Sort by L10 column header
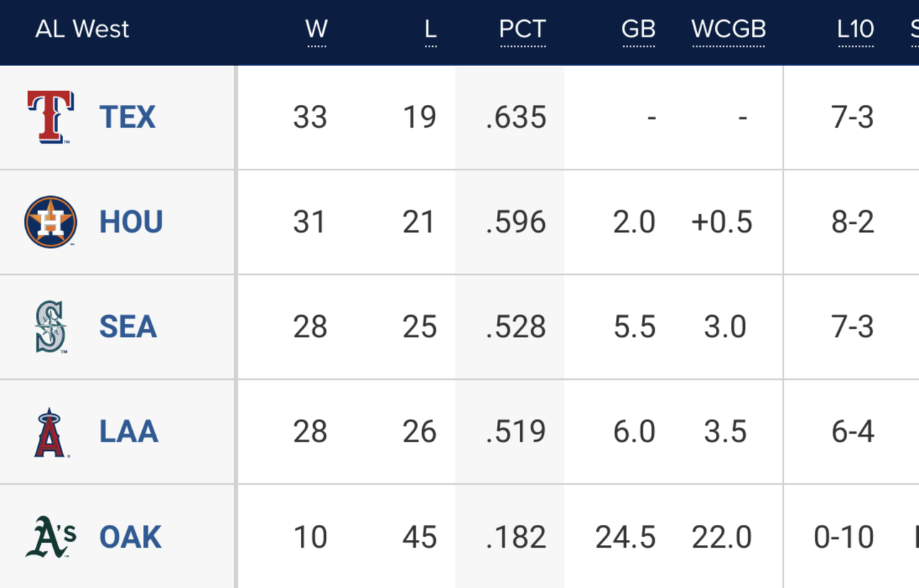Screen dimensions: 919x588 [855, 29]
